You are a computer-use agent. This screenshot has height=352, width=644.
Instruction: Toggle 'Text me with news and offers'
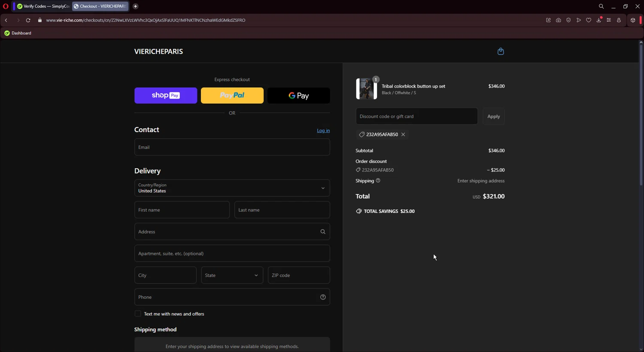pos(138,314)
